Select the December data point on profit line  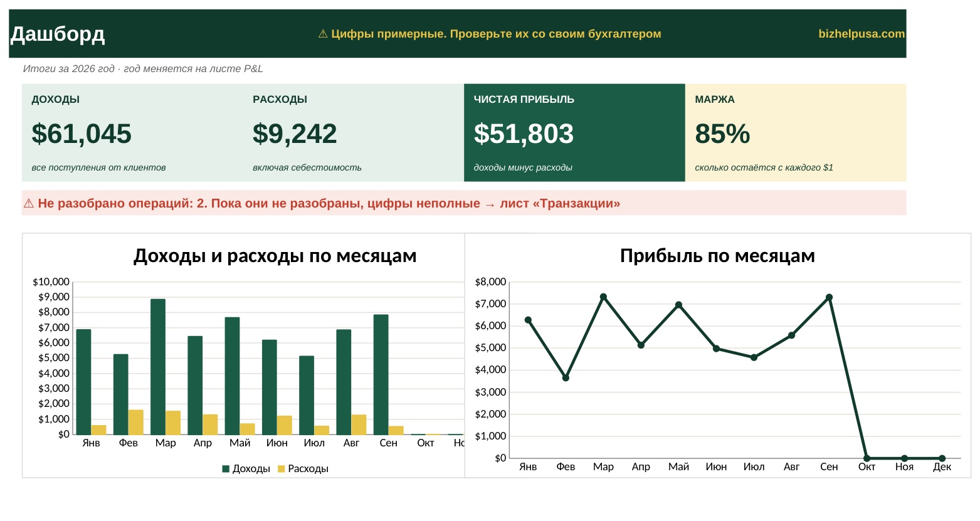click(x=942, y=458)
